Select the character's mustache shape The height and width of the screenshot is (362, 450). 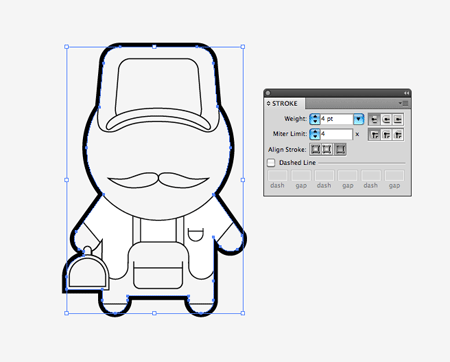[158, 180]
